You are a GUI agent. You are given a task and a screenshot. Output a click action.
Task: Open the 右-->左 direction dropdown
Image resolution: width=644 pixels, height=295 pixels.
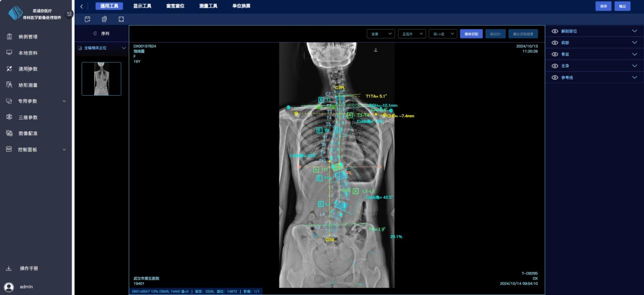click(x=443, y=34)
